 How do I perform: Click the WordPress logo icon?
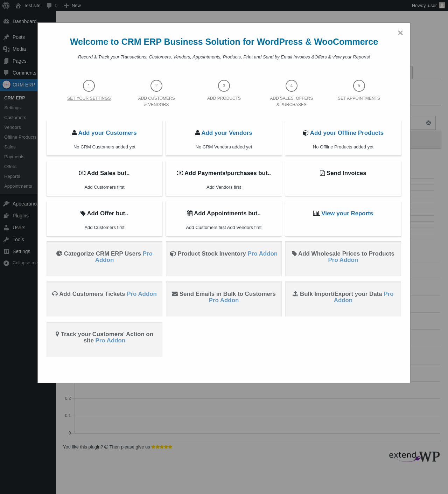(6, 6)
